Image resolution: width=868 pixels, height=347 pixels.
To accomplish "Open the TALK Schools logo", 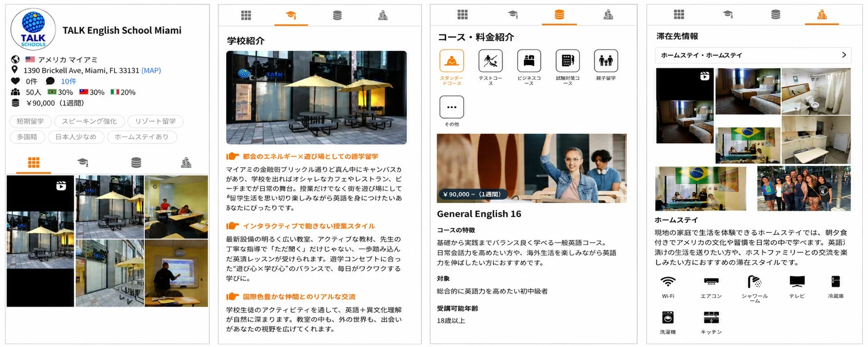I will pyautogui.click(x=33, y=29).
